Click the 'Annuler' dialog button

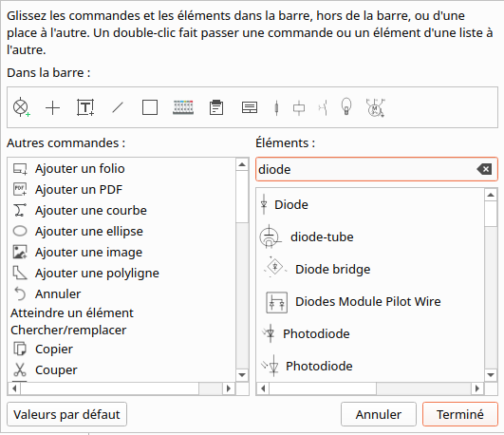point(379,414)
